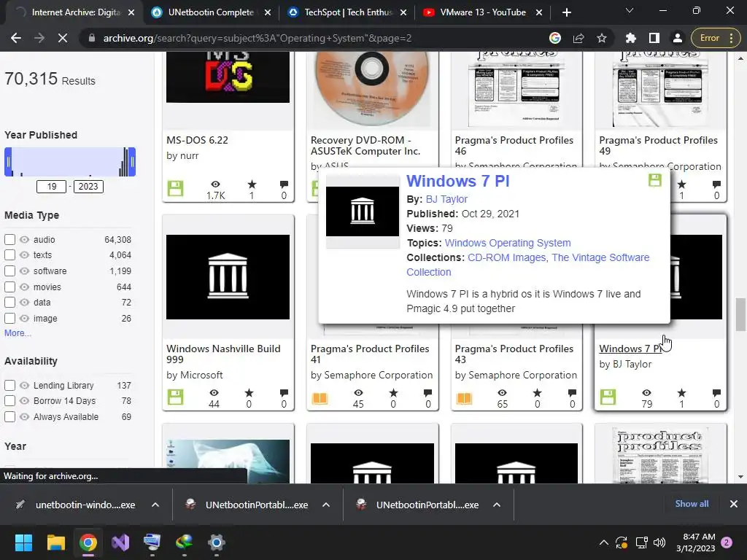This screenshot has height=560, width=747.
Task: Open the Chrome side panel
Action: pyautogui.click(x=654, y=38)
